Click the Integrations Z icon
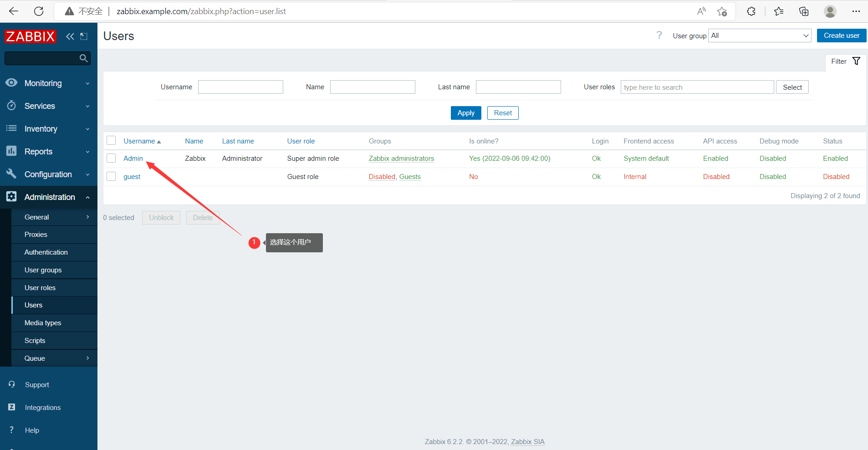The width and height of the screenshot is (868, 450). tap(12, 407)
